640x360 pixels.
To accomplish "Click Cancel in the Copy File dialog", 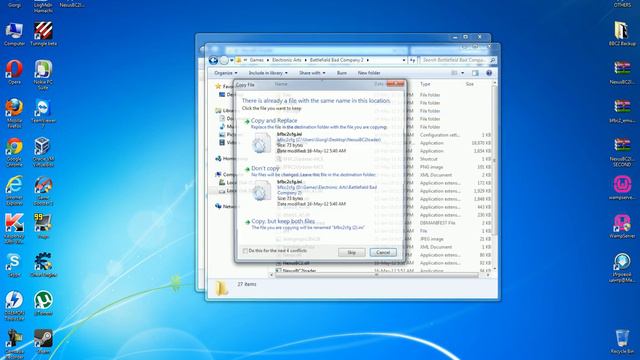I will (383, 253).
